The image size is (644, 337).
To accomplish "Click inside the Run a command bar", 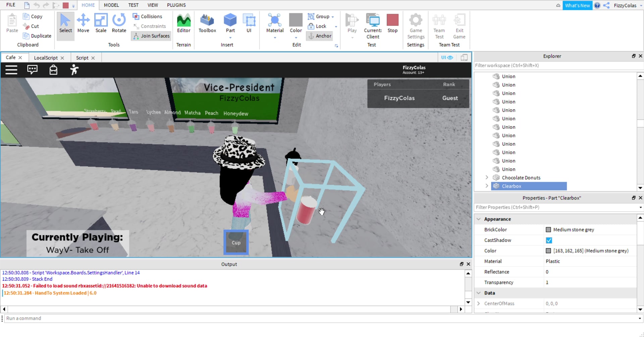I will 101,318.
